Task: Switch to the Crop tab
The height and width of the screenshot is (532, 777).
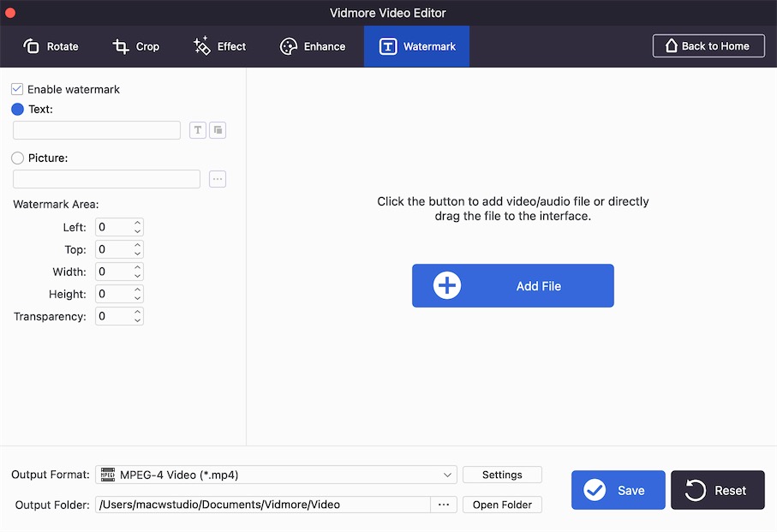Action: click(x=135, y=46)
